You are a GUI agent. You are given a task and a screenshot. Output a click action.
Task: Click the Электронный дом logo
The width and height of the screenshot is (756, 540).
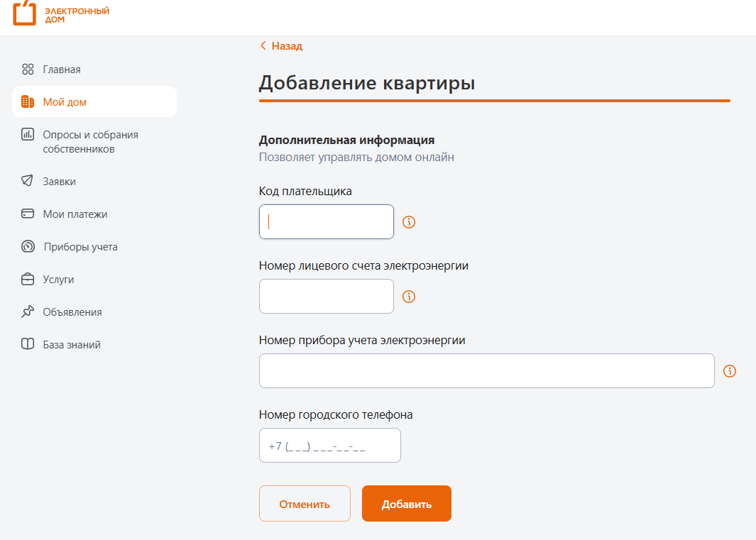[61, 15]
